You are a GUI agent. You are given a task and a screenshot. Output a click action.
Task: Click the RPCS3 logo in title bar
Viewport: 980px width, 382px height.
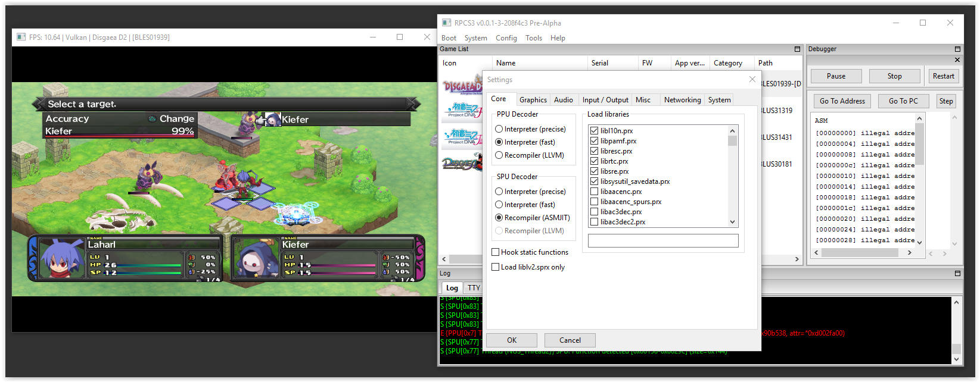[x=446, y=23]
